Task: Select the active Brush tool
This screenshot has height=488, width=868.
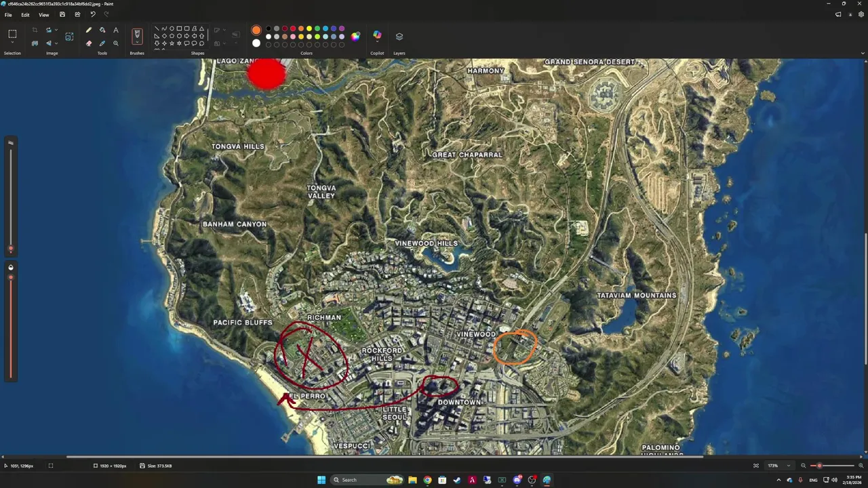Action: (x=137, y=35)
